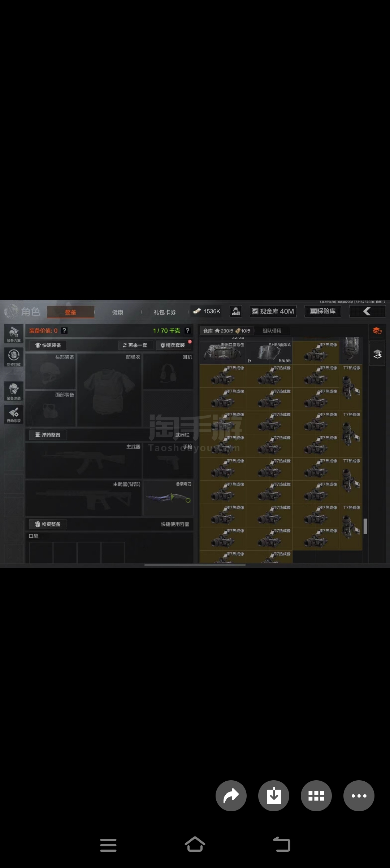Select the SH65面罩A item in storage
This screenshot has height=868, width=390.
tap(269, 352)
